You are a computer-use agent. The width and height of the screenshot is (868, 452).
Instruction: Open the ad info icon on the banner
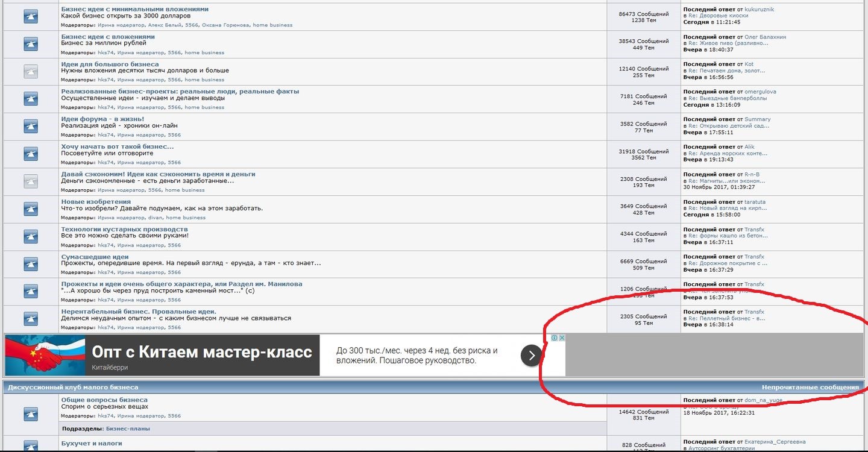click(555, 338)
